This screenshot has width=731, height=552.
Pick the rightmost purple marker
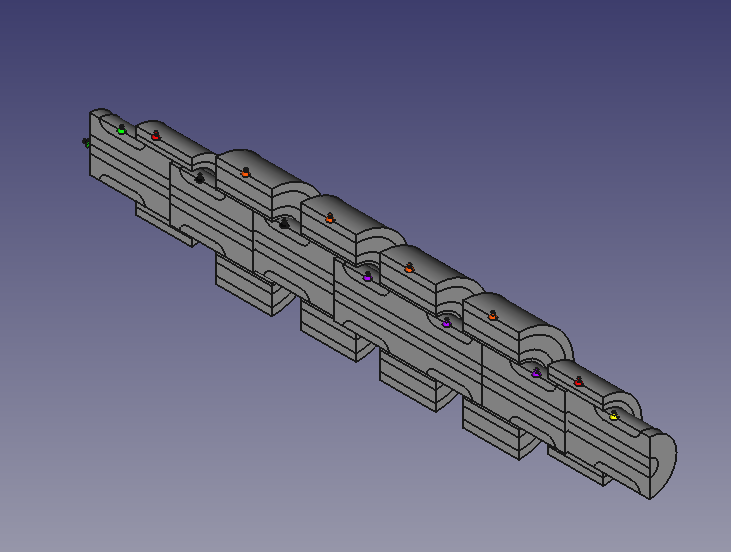[536, 373]
